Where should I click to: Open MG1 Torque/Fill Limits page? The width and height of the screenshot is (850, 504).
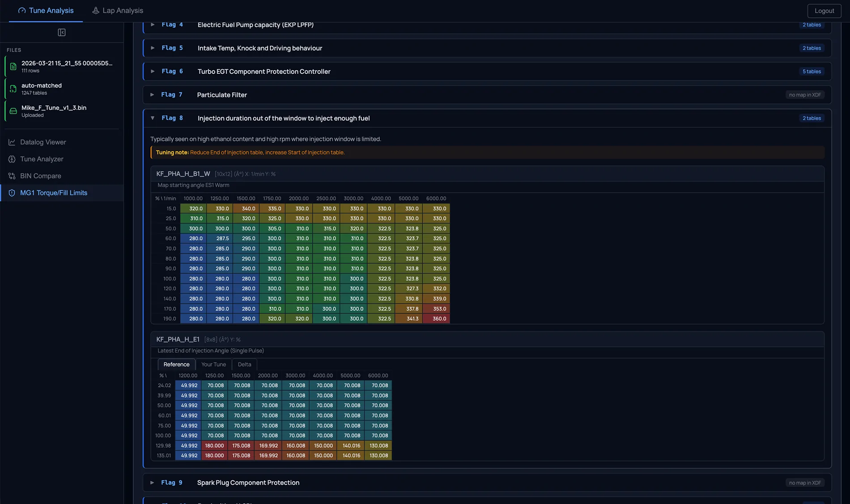(62, 193)
